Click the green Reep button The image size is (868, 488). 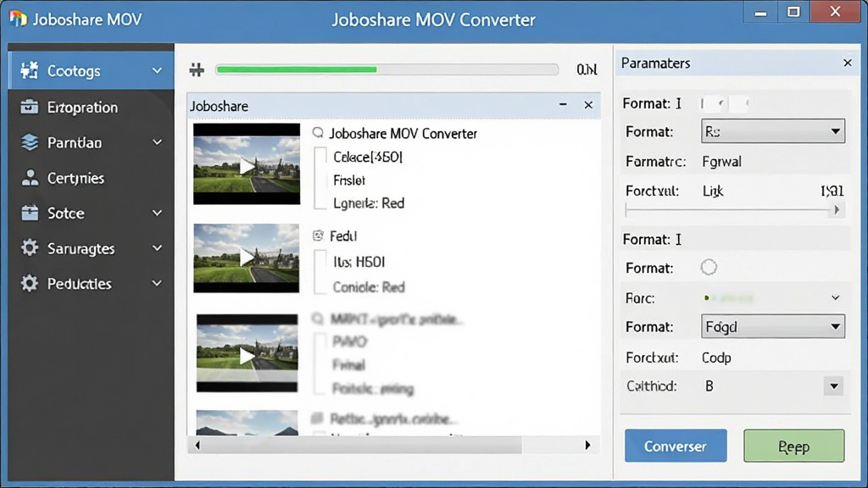(794, 446)
